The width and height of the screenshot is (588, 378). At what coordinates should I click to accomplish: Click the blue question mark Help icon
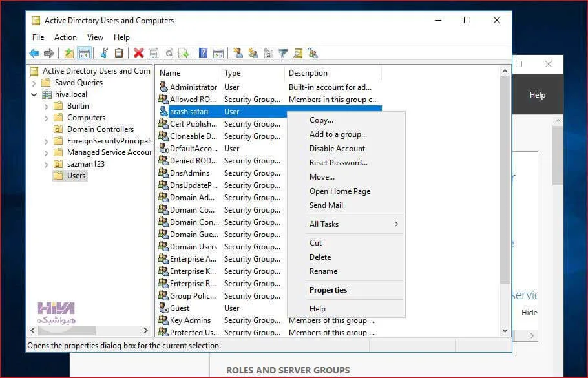(x=203, y=53)
